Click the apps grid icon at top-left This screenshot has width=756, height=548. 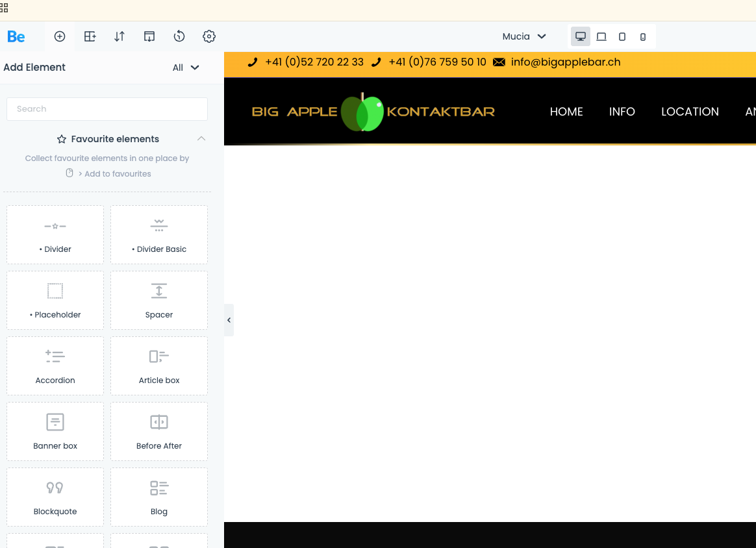tap(4, 8)
